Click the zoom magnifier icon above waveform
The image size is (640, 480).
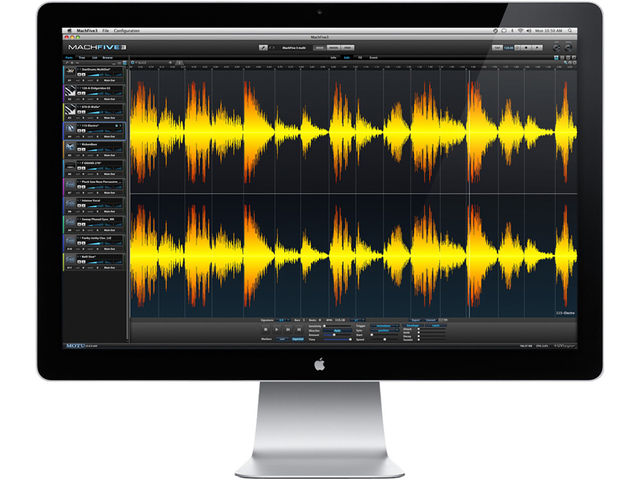tap(565, 62)
